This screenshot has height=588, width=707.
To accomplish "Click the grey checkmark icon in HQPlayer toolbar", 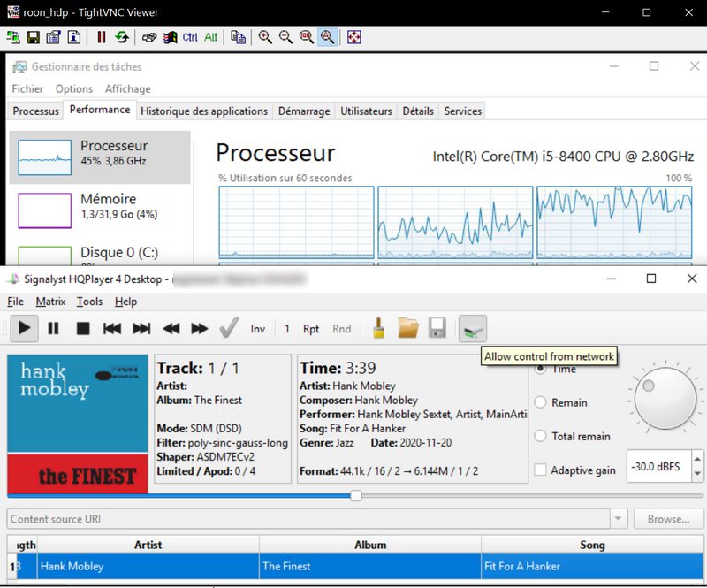I will [229, 329].
